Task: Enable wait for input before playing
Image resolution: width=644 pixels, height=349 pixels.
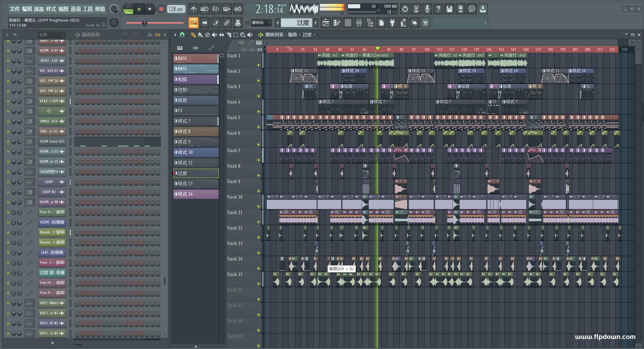Action: 204,9
